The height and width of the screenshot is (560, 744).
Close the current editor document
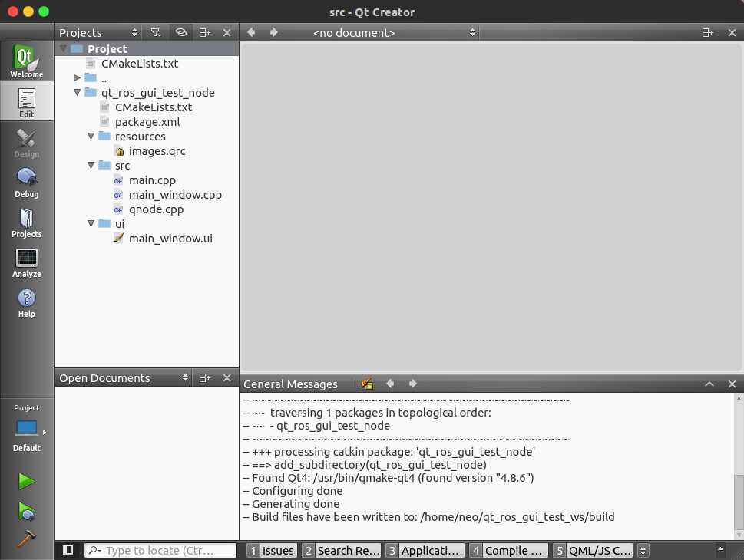pos(732,32)
